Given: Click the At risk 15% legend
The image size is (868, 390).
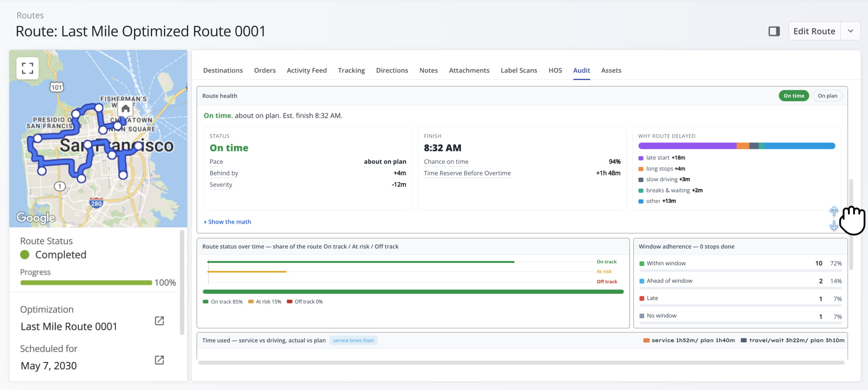Looking at the screenshot, I should click(264, 302).
